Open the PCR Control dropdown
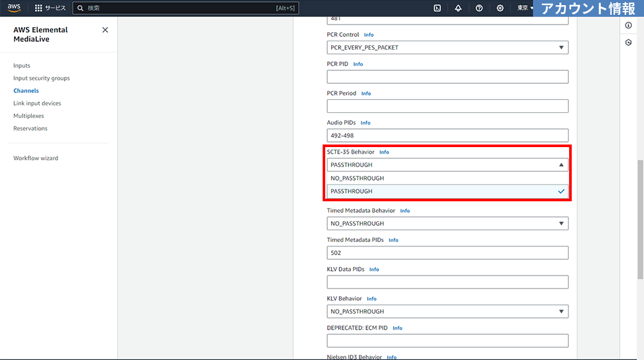Screen dimensions: 644x360 [447, 48]
